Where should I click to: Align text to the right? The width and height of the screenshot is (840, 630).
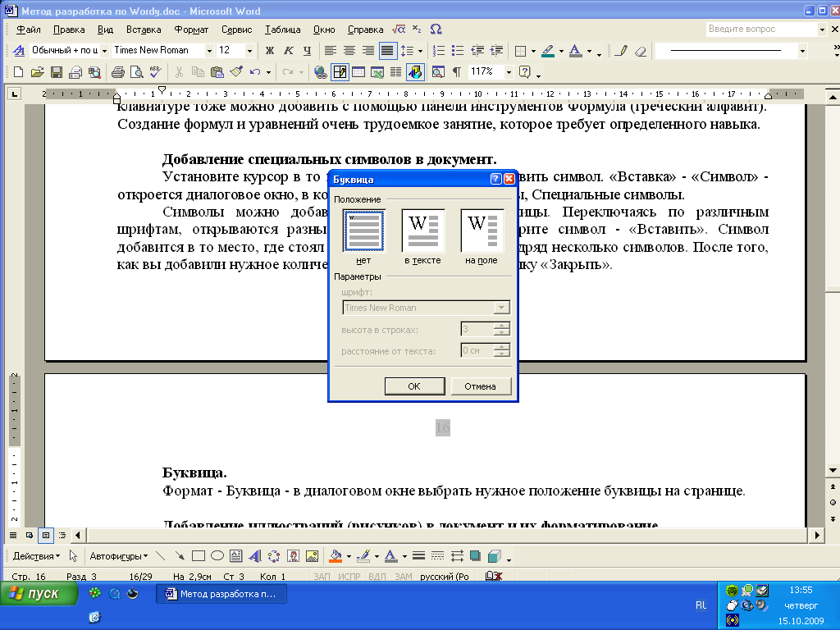coord(368,51)
